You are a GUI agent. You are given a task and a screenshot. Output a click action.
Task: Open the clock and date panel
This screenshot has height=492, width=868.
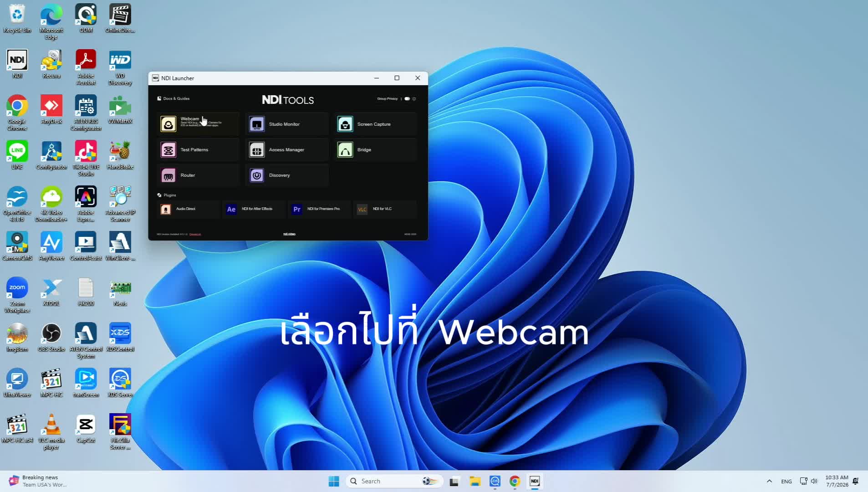837,481
